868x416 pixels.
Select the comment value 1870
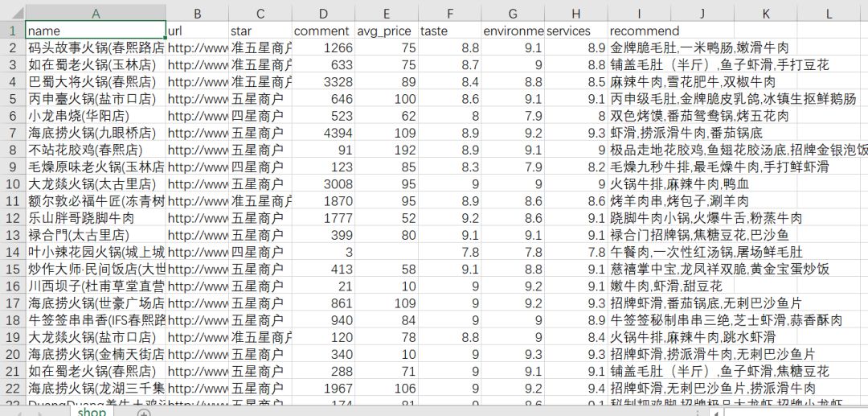[324, 201]
